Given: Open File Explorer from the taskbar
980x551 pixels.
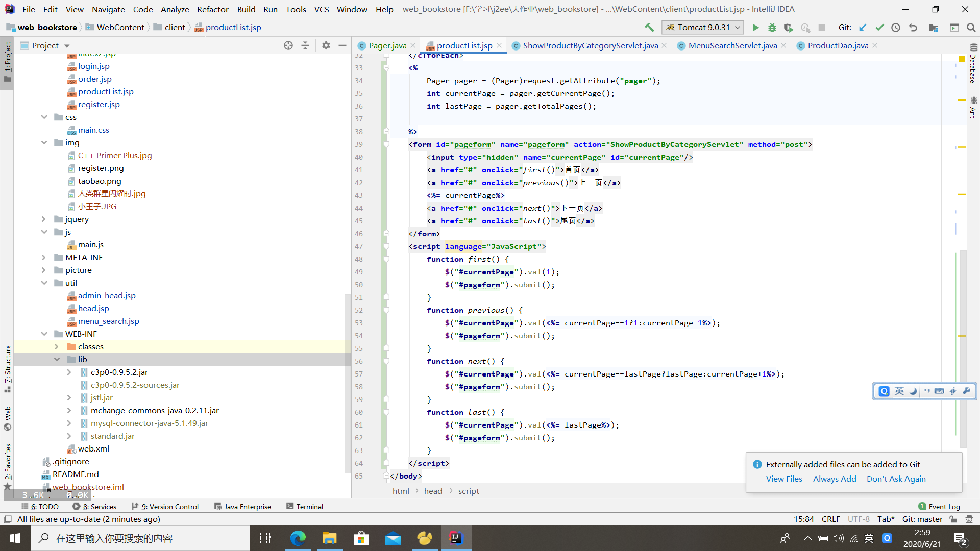Looking at the screenshot, I should tap(329, 538).
